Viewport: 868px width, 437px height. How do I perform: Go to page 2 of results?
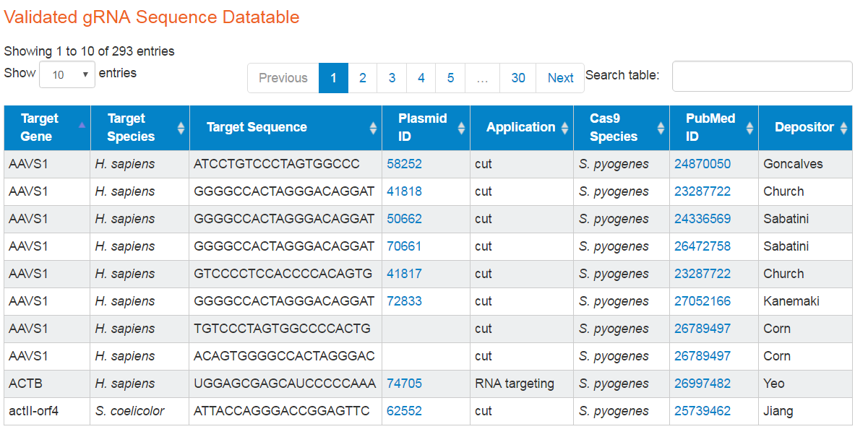362,77
